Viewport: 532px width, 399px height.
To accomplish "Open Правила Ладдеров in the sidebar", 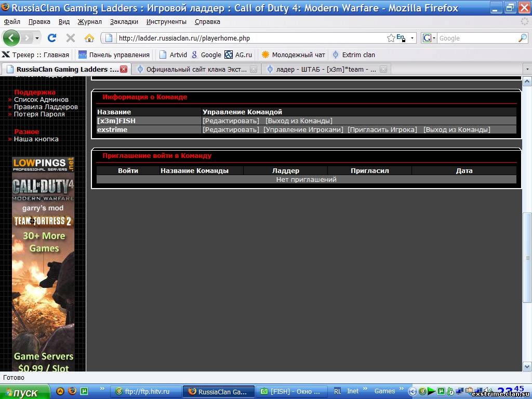I will [46, 107].
